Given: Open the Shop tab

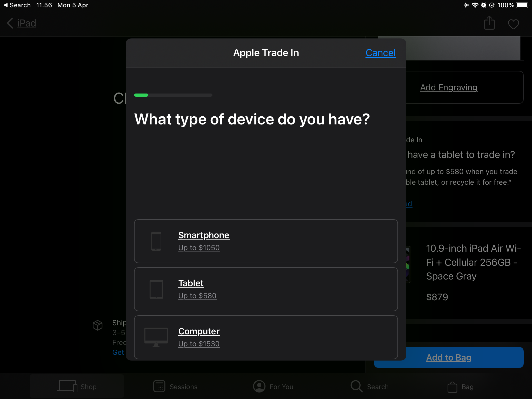Looking at the screenshot, I should pos(77,387).
